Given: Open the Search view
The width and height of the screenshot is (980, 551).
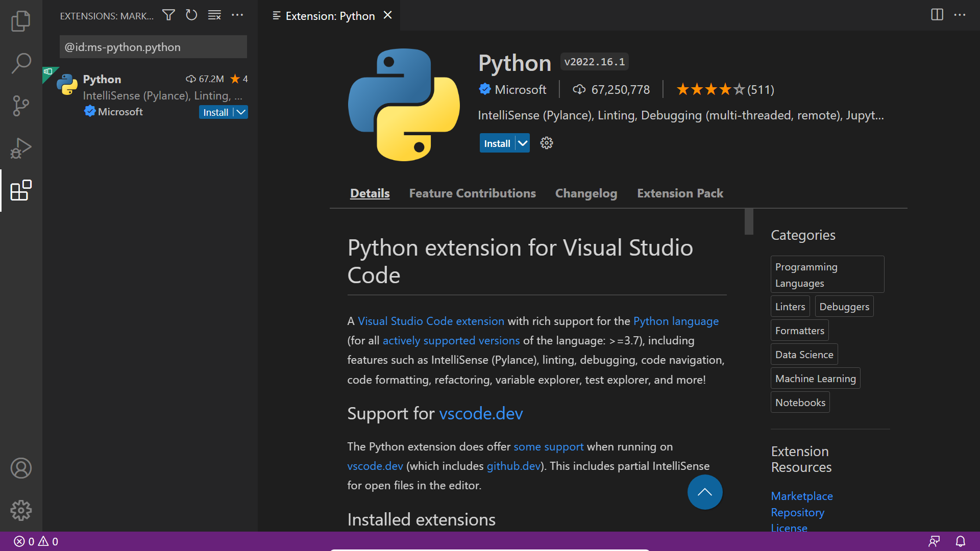Looking at the screenshot, I should [20, 63].
